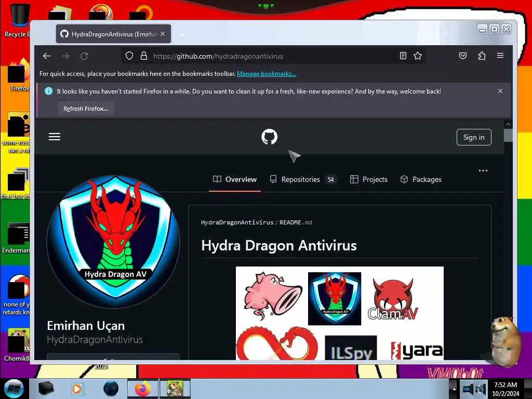Open the 'that but its' desktop icon

[16, 183]
